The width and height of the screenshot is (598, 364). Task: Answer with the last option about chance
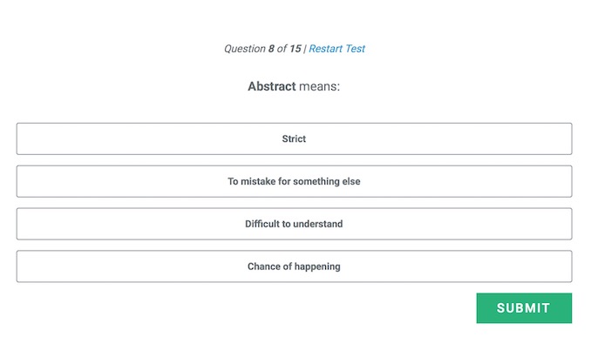[x=294, y=266]
